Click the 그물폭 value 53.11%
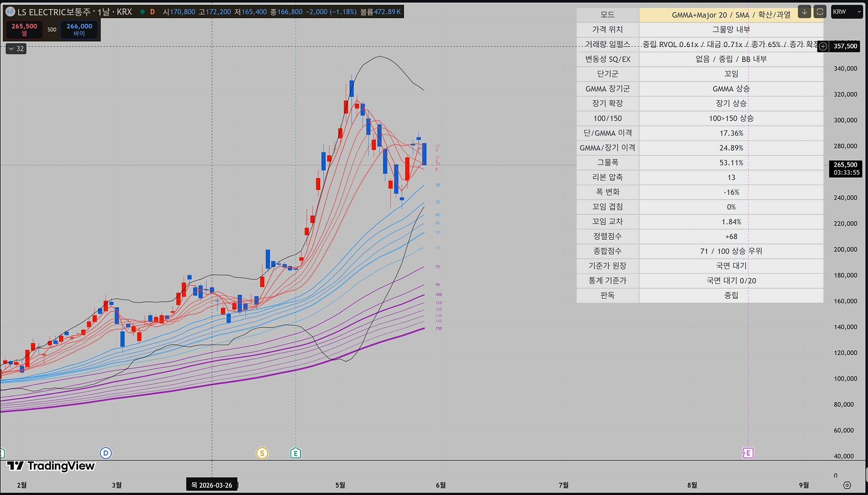 [731, 162]
